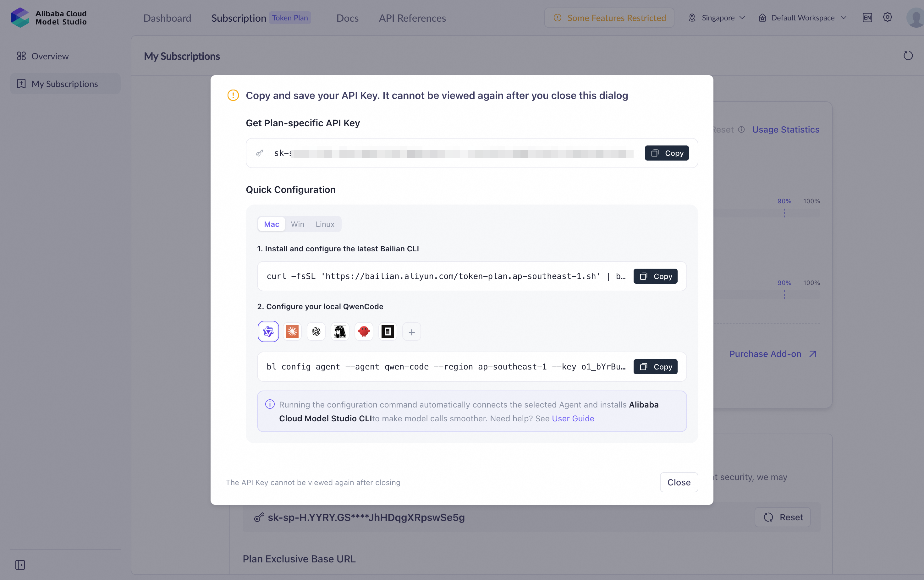Go to the Docs tab
924x580 pixels.
click(347, 18)
